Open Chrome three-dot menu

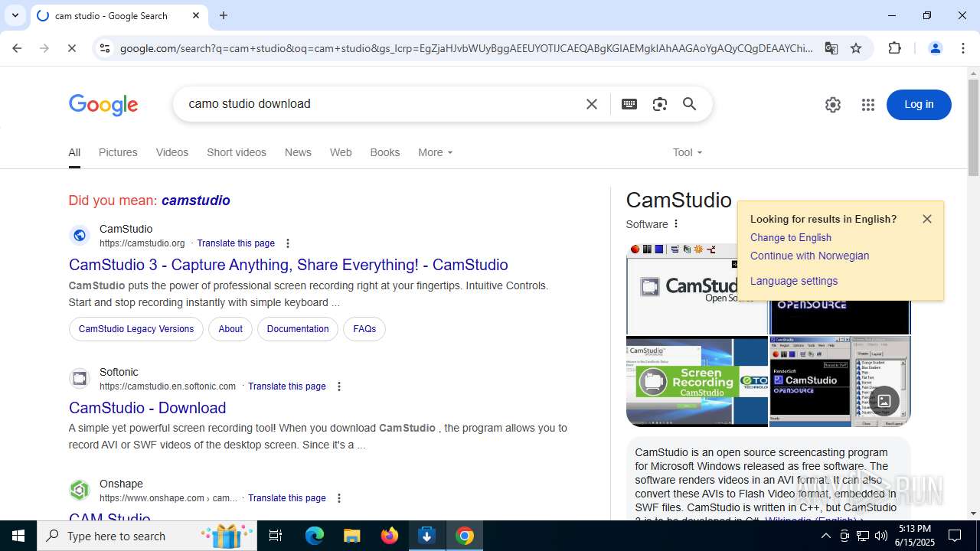click(963, 48)
